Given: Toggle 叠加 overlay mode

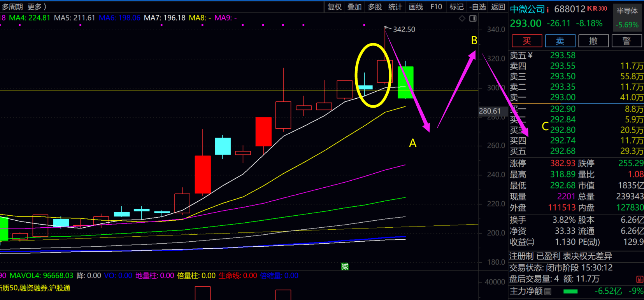Looking at the screenshot, I should tap(354, 7).
